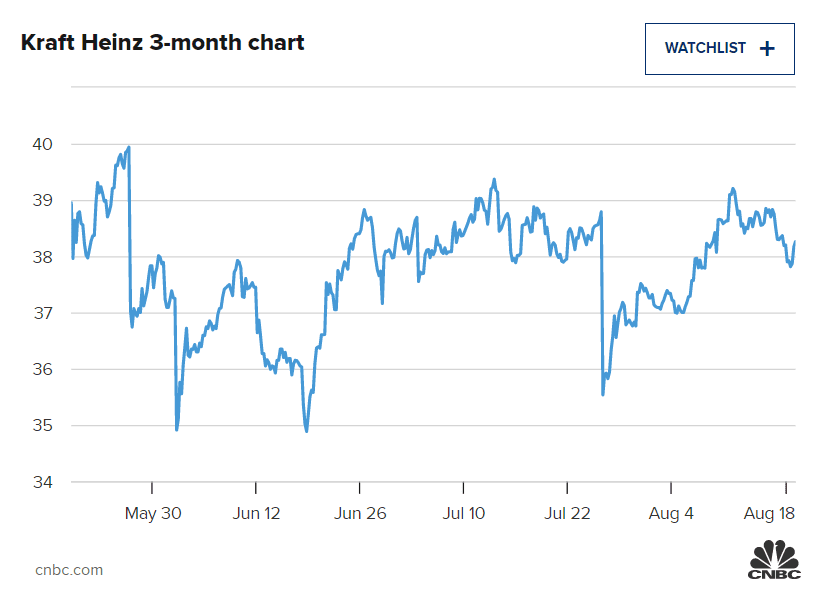This screenshot has width=819, height=599.
Task: Select the 37 price axis label
Action: coord(42,313)
